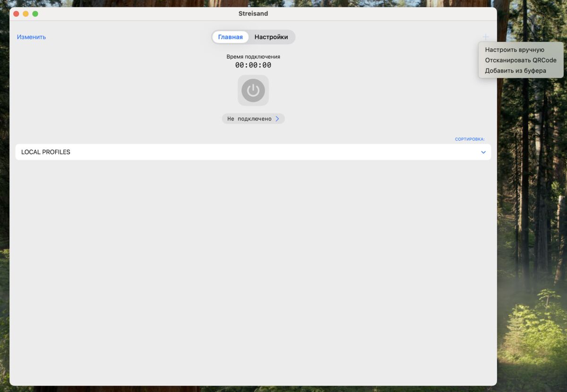Click the Время подключения label
567x392 pixels.
click(253, 57)
